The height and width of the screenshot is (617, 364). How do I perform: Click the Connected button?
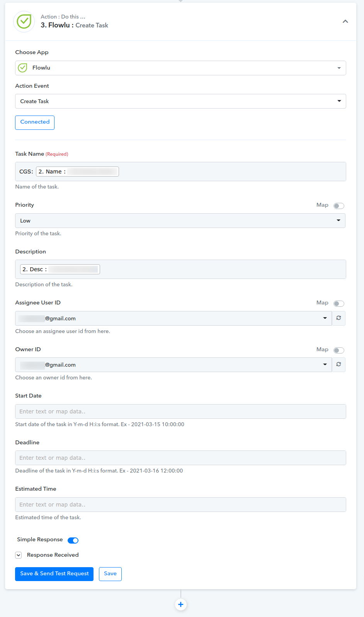[35, 122]
